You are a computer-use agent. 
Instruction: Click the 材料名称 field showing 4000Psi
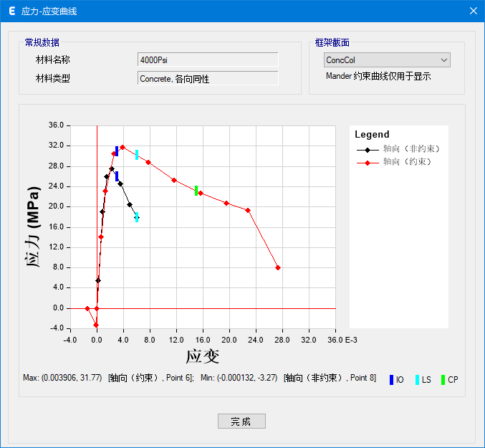coord(207,59)
